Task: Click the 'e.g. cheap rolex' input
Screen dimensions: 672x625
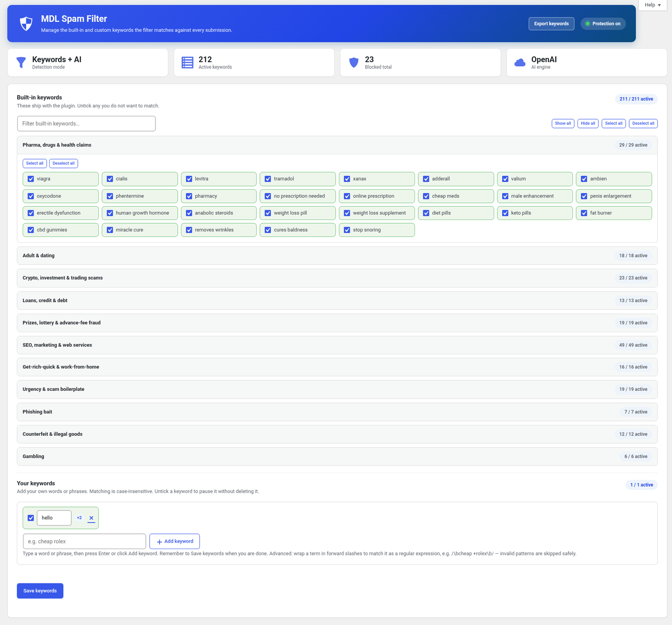Action: [84, 541]
